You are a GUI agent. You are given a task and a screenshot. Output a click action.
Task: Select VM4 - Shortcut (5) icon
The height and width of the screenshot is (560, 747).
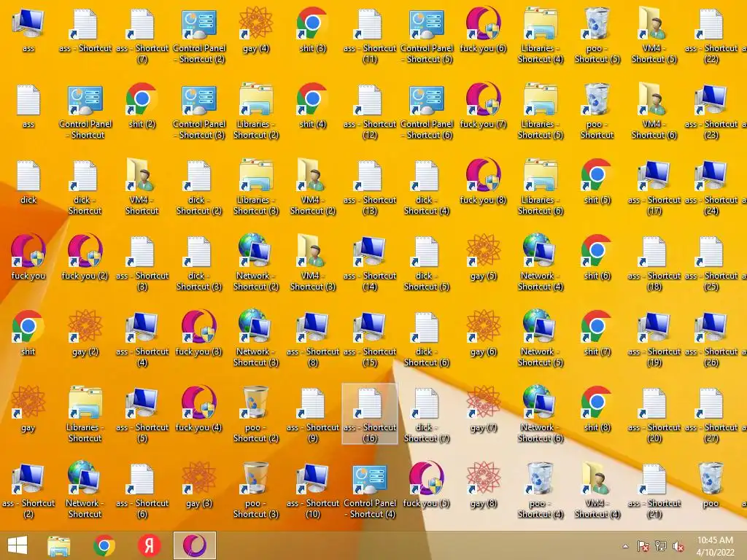click(x=654, y=35)
